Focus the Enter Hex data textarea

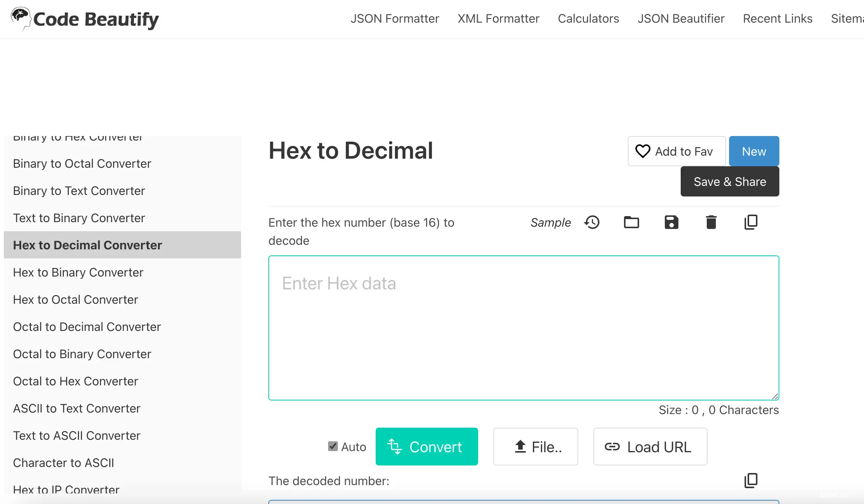click(524, 328)
